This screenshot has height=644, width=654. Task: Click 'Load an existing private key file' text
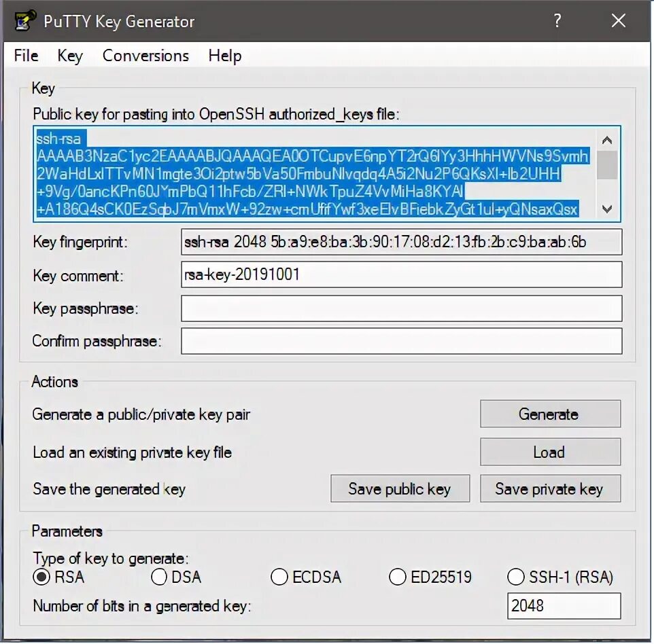point(132,452)
